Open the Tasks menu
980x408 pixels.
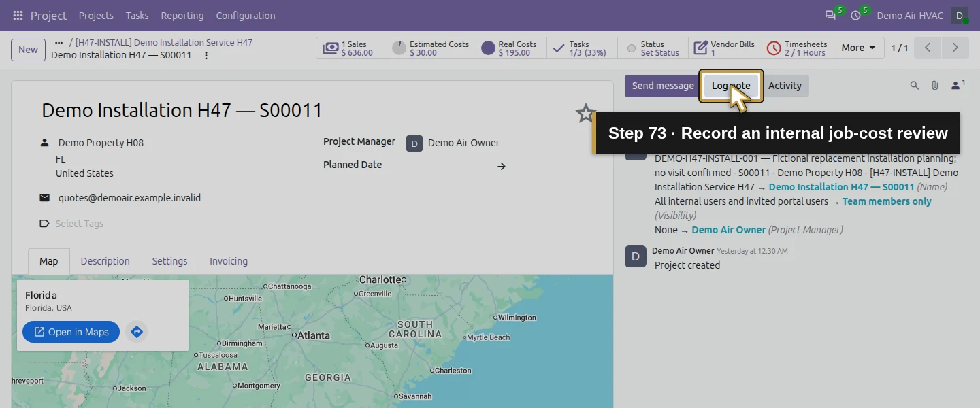pos(137,15)
